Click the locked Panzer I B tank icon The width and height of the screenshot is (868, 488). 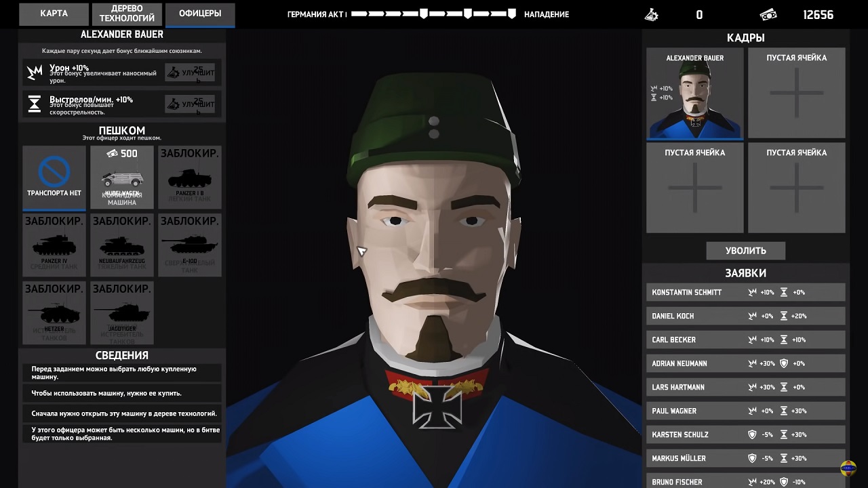point(190,178)
